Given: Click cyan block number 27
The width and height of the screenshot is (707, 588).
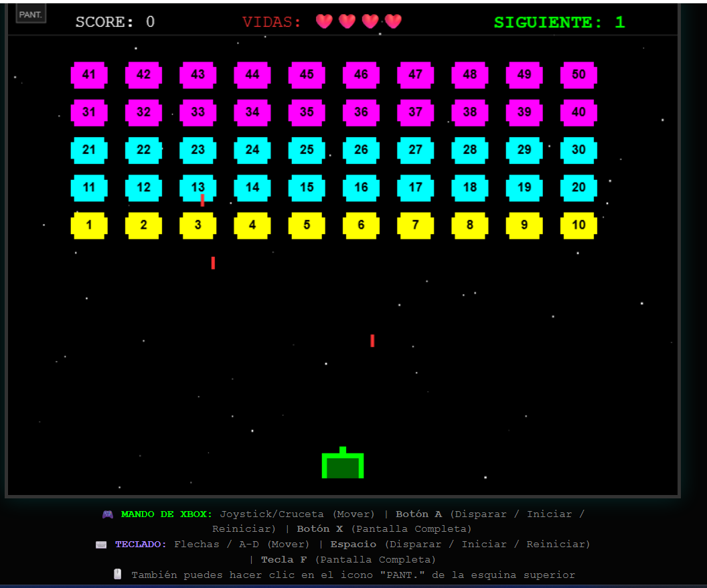Looking at the screenshot, I should (x=416, y=150).
